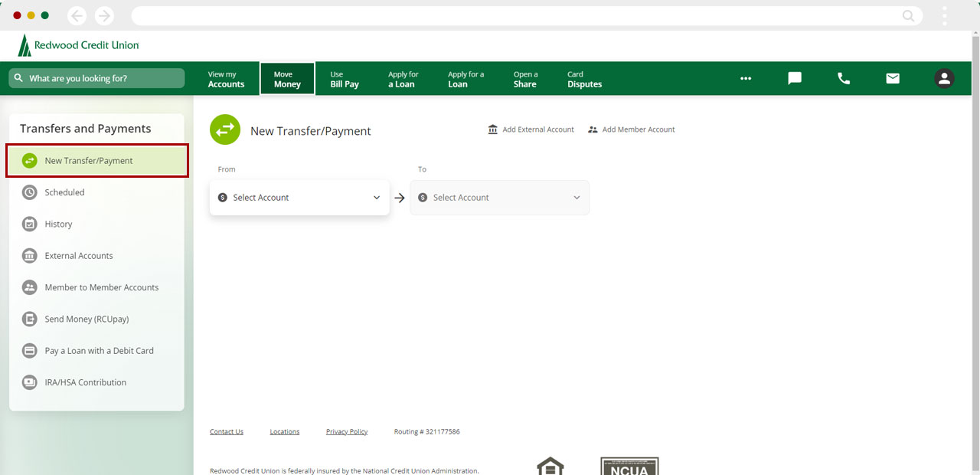
Task: Select History in the sidebar
Action: pyautogui.click(x=96, y=224)
